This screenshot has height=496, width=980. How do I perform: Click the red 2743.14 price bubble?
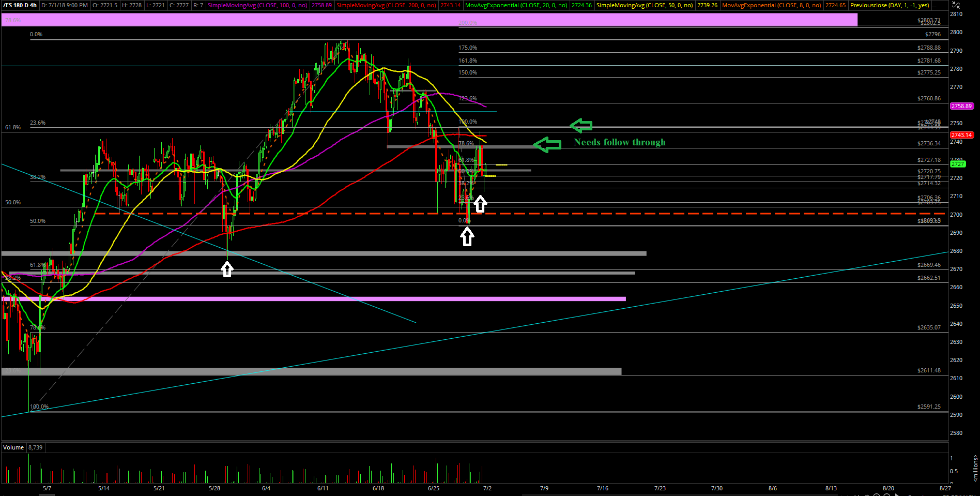[961, 135]
